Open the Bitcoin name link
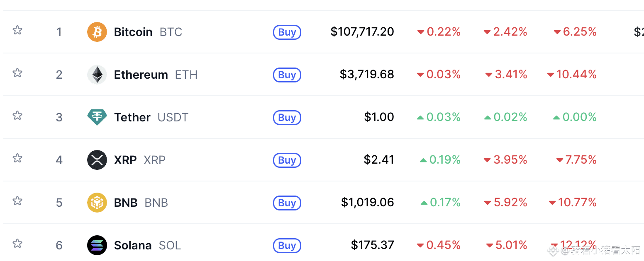Image resolution: width=644 pixels, height=261 pixels. coord(133,32)
